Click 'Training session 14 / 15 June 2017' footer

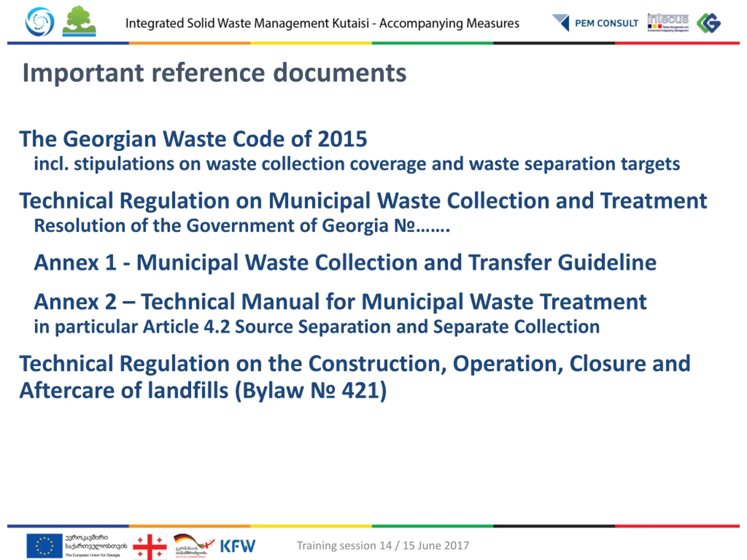(383, 545)
